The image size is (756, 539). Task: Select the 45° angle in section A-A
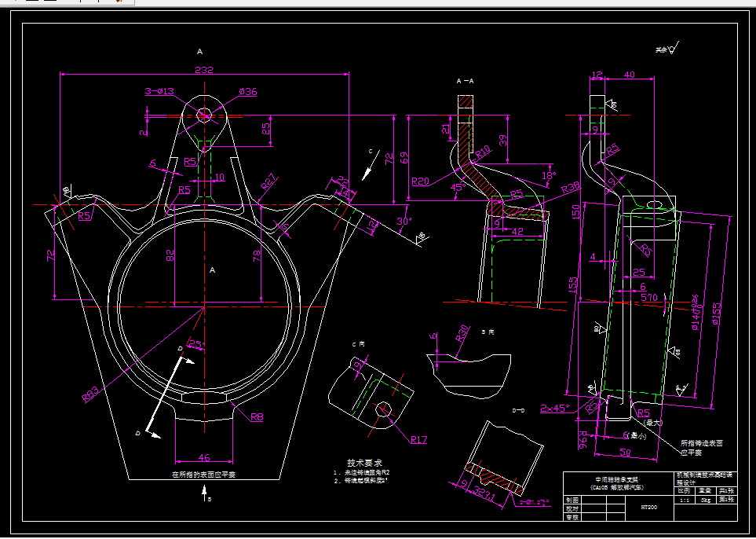(x=457, y=187)
